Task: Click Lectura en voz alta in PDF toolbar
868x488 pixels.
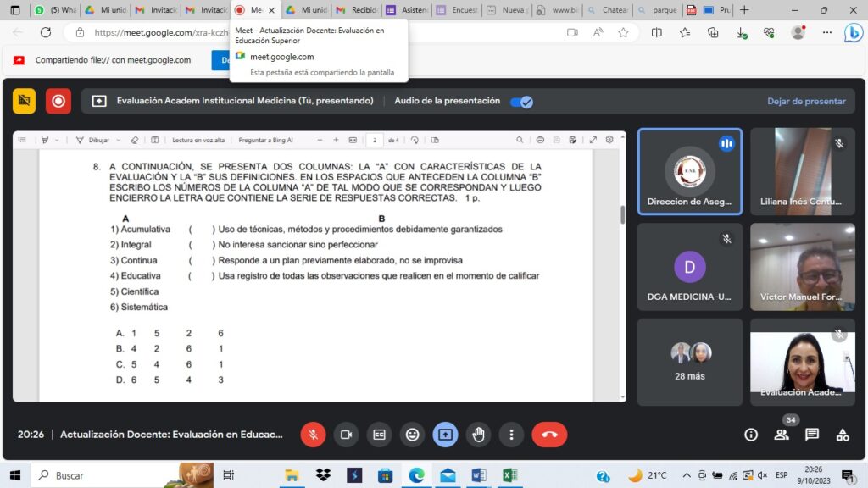Action: click(x=198, y=140)
